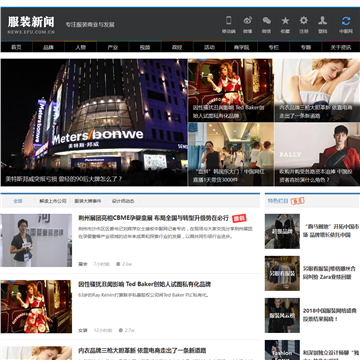The height and width of the screenshot is (360, 360).
Task: Click the red tag after the CBME headline
Action: click(239, 218)
